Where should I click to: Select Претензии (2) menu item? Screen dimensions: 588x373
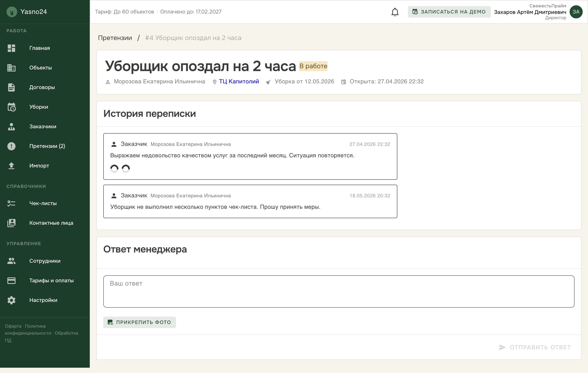click(x=45, y=146)
